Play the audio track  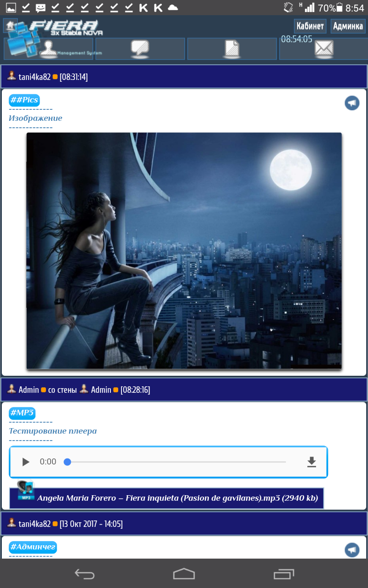pyautogui.click(x=26, y=462)
